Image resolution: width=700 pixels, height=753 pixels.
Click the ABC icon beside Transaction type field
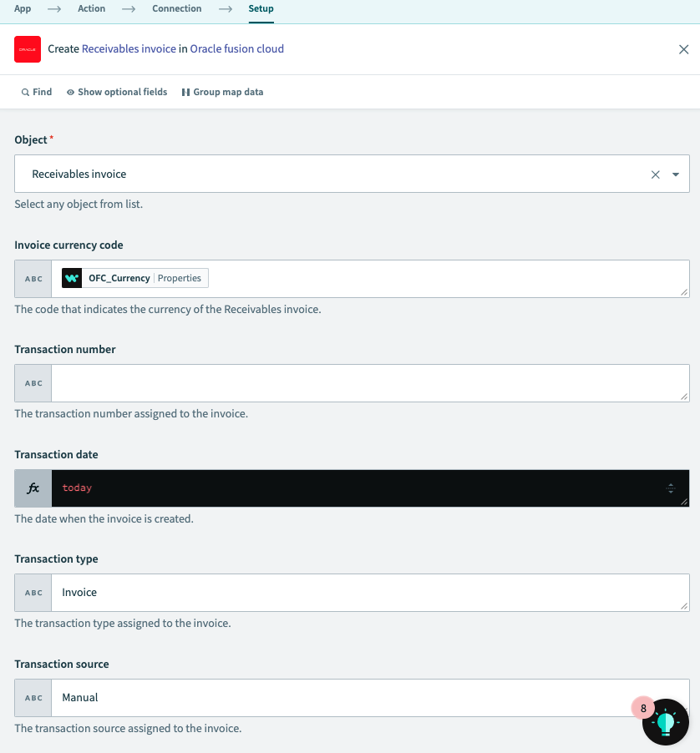pyautogui.click(x=32, y=592)
